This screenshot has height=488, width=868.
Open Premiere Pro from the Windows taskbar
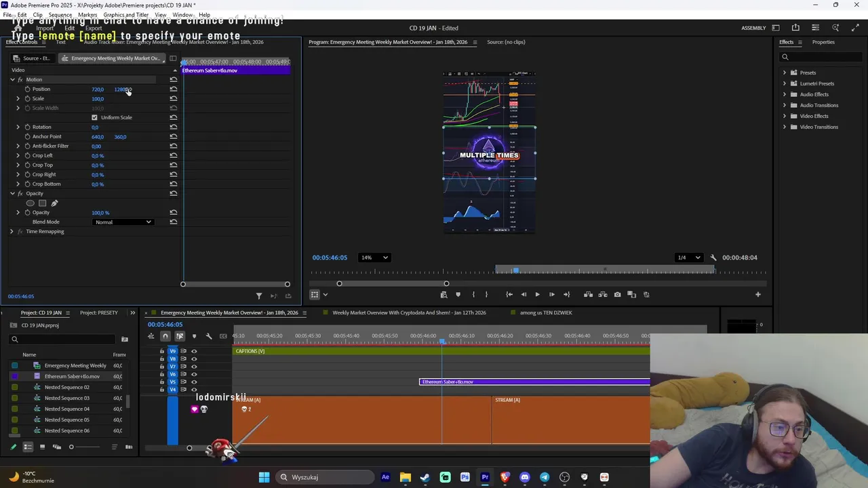tap(485, 477)
